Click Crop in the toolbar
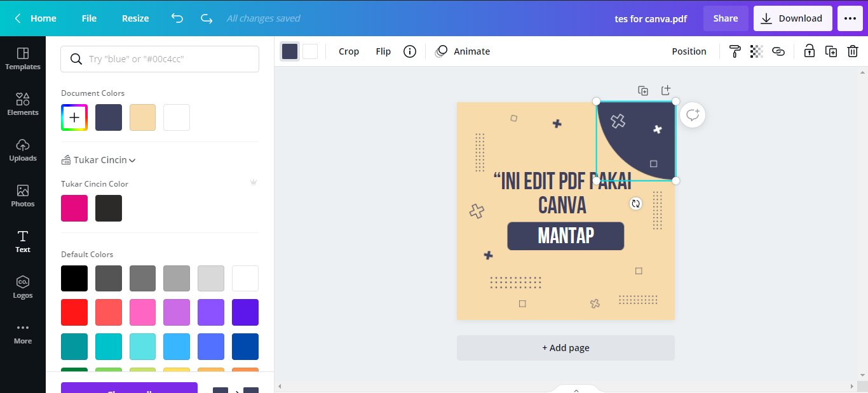868x393 pixels. click(x=349, y=51)
